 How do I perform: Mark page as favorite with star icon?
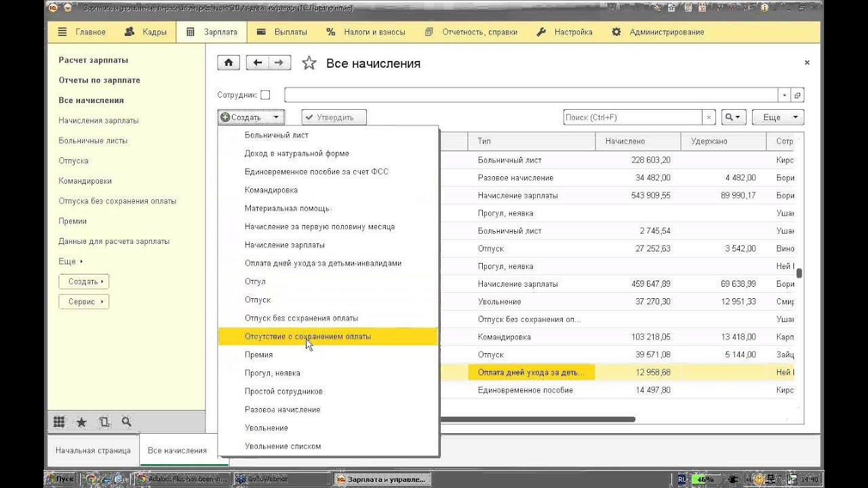point(309,64)
